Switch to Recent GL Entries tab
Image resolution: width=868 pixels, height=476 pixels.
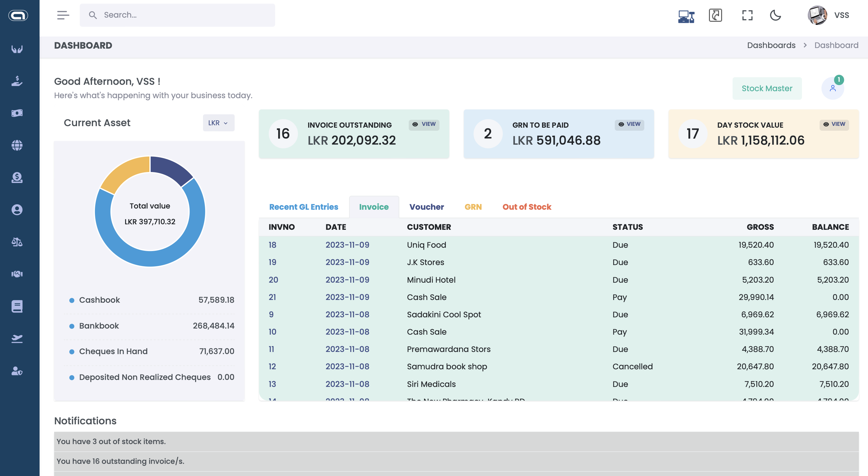(x=303, y=207)
